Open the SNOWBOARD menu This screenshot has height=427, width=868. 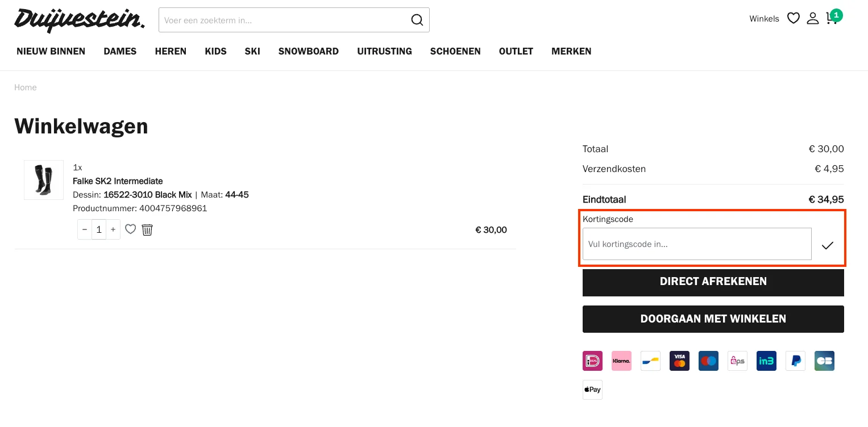[308, 51]
